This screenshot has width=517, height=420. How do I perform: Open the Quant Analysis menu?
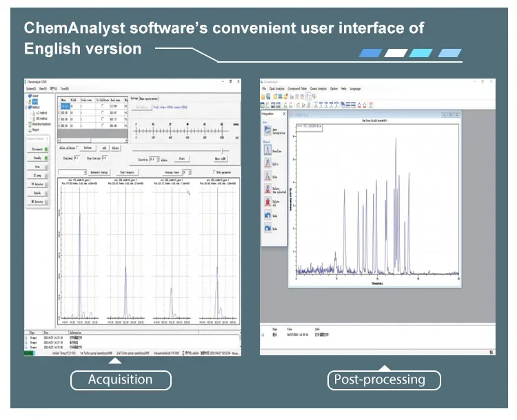(318, 89)
